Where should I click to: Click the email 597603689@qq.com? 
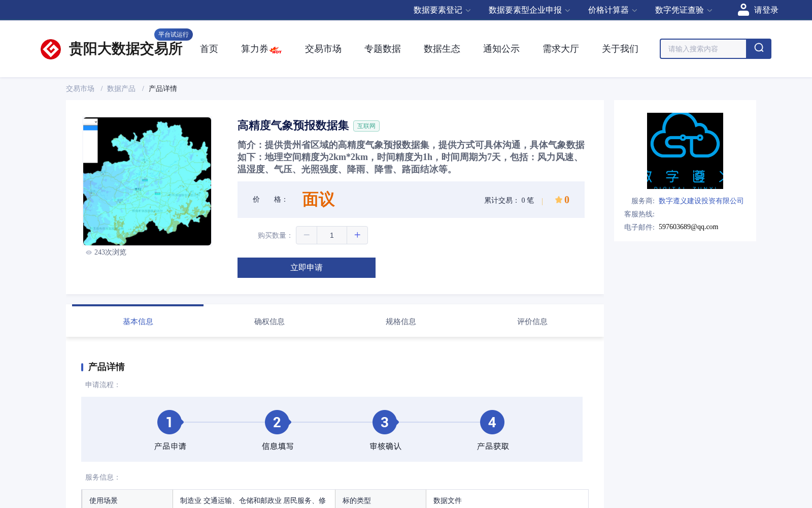click(689, 227)
